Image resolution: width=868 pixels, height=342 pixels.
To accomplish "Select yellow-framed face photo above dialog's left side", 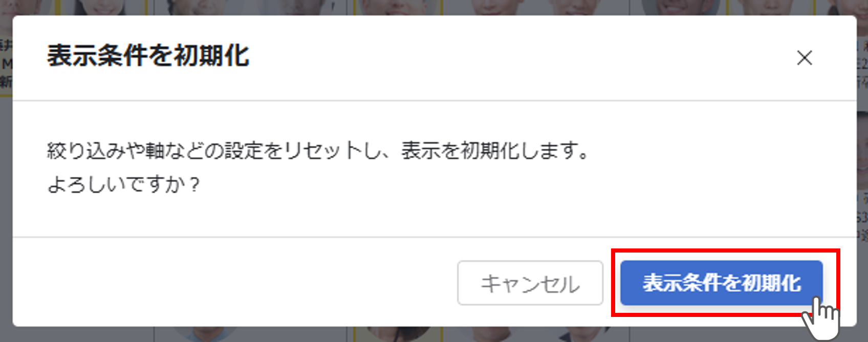I will (x=102, y=7).
